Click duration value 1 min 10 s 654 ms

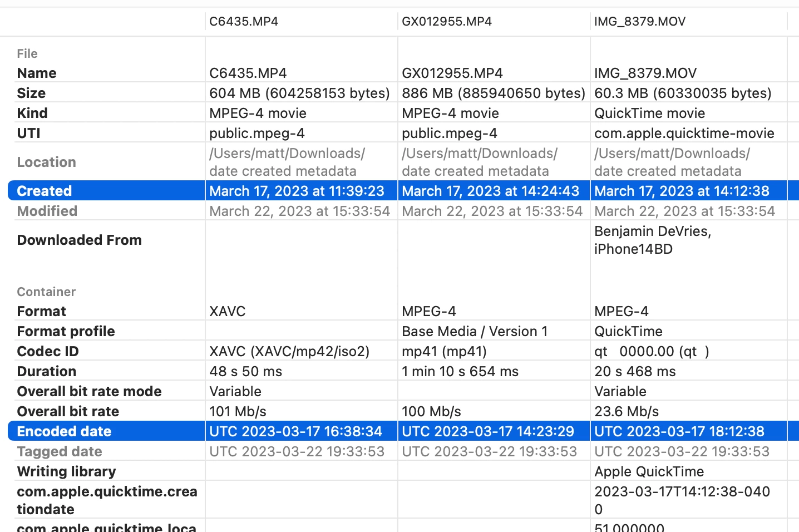click(x=460, y=371)
